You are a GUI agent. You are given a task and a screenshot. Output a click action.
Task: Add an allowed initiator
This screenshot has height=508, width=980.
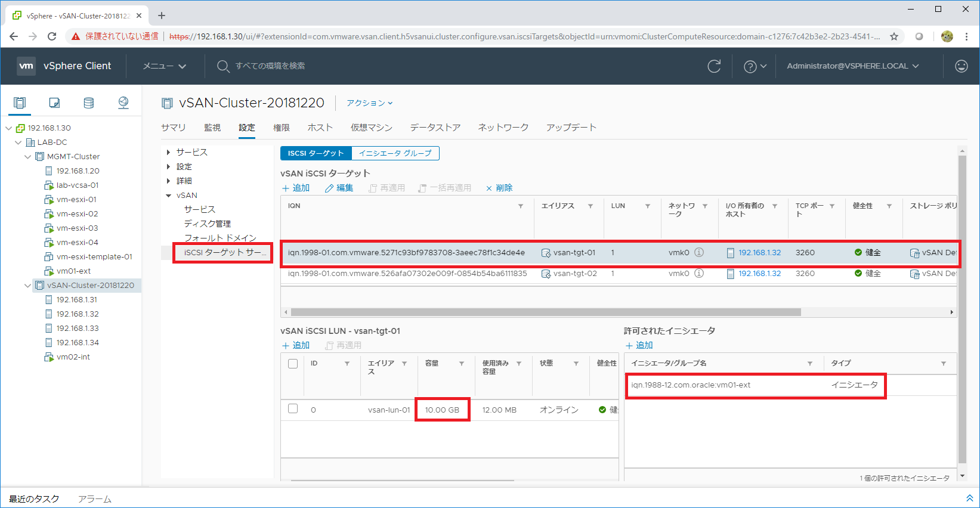[639, 345]
